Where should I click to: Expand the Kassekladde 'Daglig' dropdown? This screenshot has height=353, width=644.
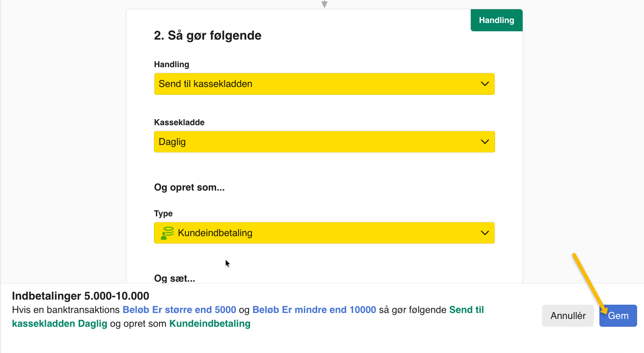pyautogui.click(x=324, y=142)
